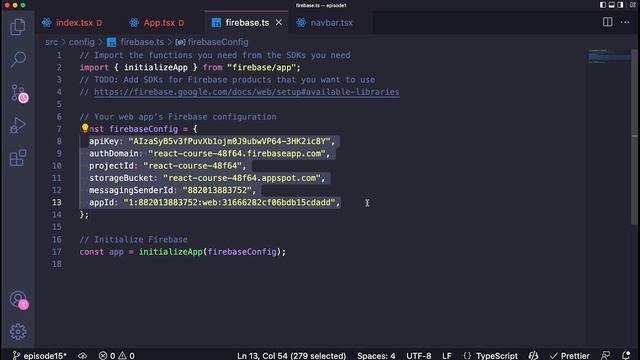Click the firebaseConfig variable name on line 7
This screenshot has width=640, height=360.
143,129
